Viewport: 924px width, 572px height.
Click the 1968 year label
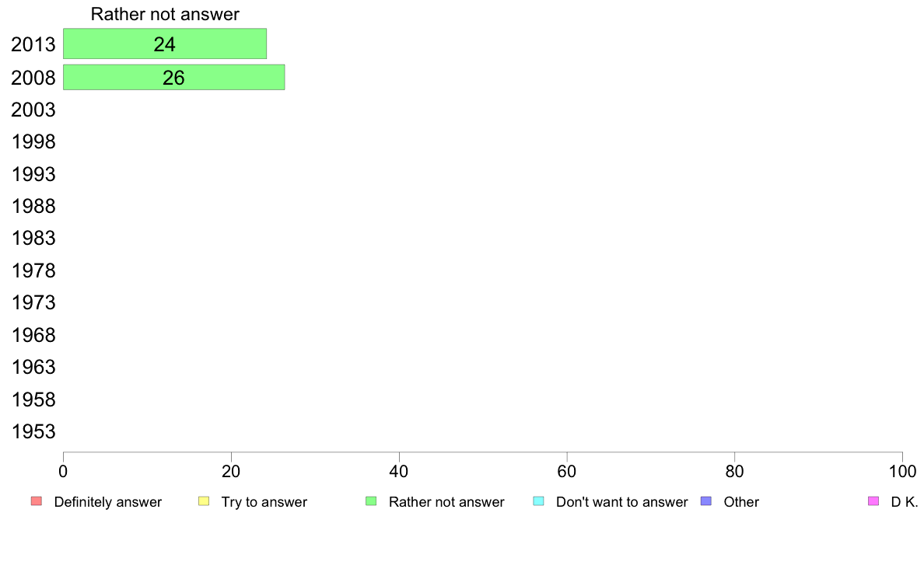click(33, 335)
